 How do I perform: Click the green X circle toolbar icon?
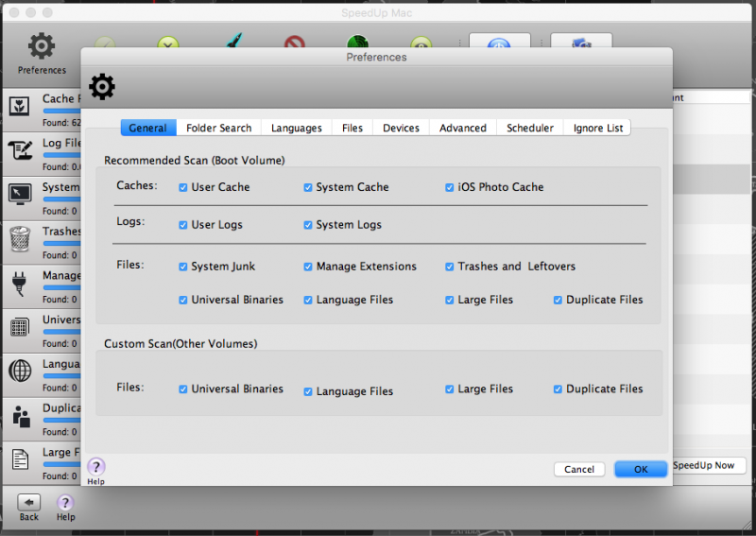pyautogui.click(x=168, y=42)
